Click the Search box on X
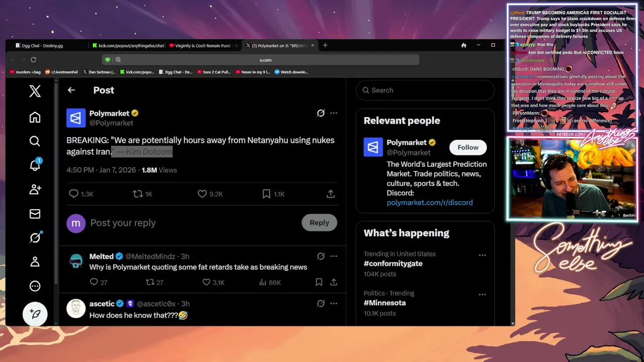 point(425,90)
